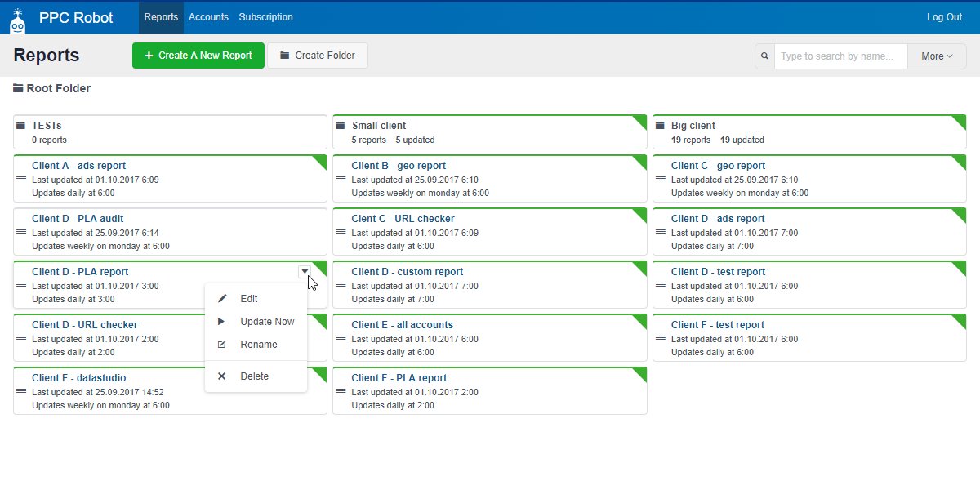
Task: Click the Big client folder icon
Action: [x=661, y=126]
